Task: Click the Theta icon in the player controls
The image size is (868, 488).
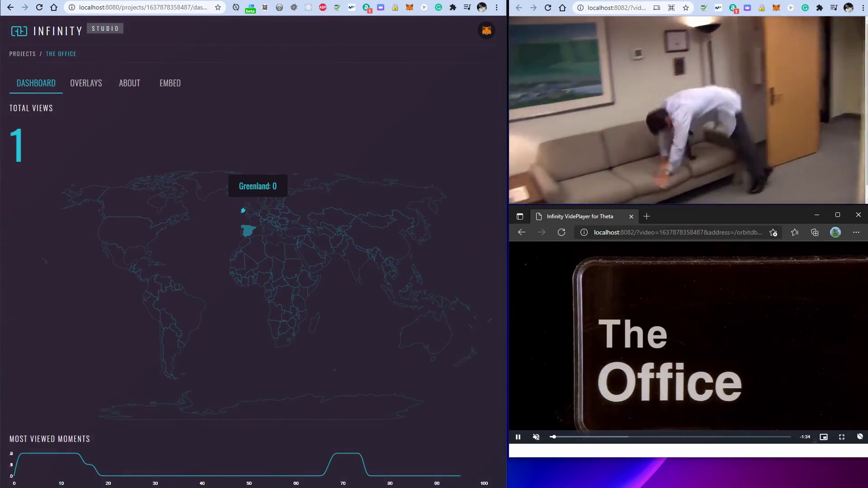Action: click(x=860, y=436)
